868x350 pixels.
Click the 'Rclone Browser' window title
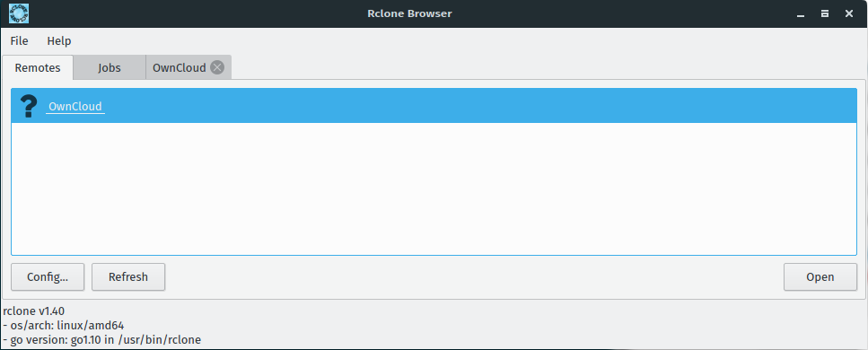coord(409,13)
